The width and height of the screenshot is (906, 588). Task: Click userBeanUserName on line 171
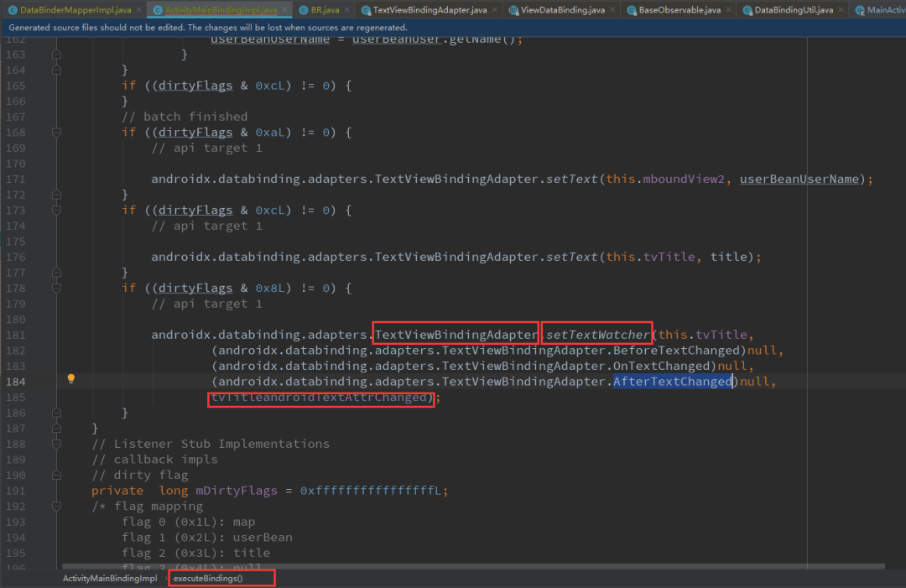pos(799,179)
